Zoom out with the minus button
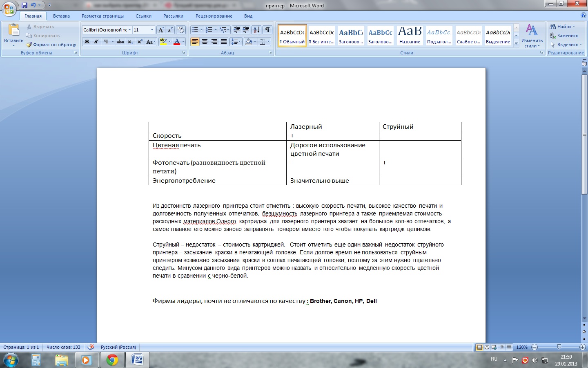This screenshot has width=588, height=368. [535, 347]
